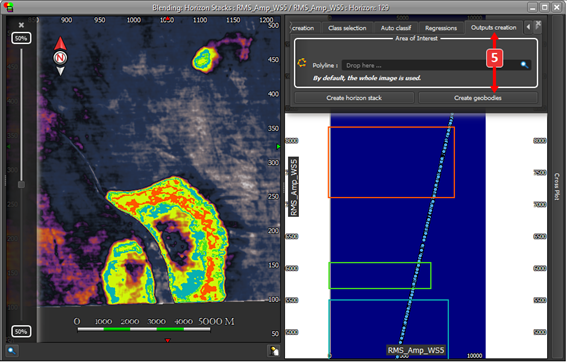Click the magnifier icon in Polyline field

point(524,65)
